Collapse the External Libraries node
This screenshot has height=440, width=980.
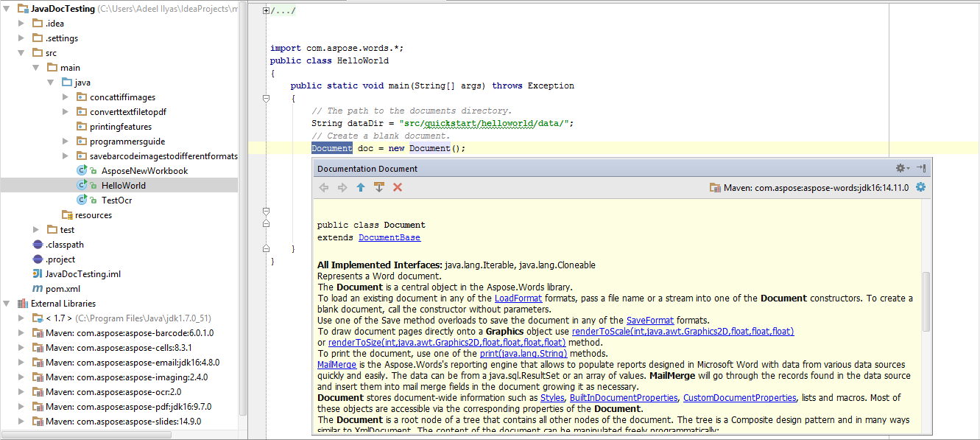pos(7,304)
